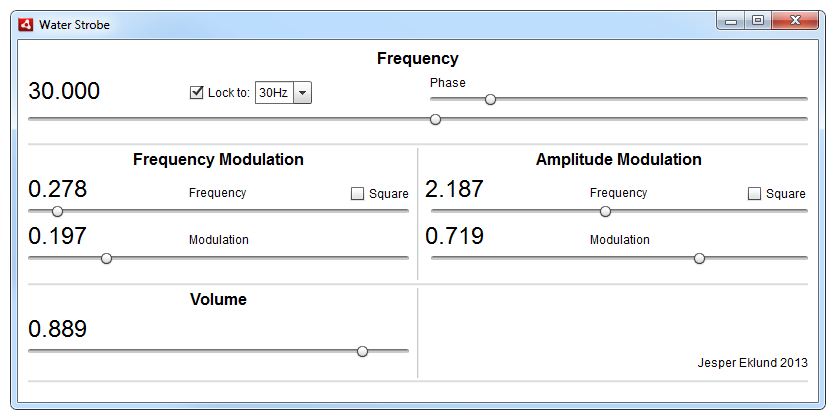Click the Phase slider handle
Image resolution: width=833 pixels, height=420 pixels.
click(x=490, y=99)
